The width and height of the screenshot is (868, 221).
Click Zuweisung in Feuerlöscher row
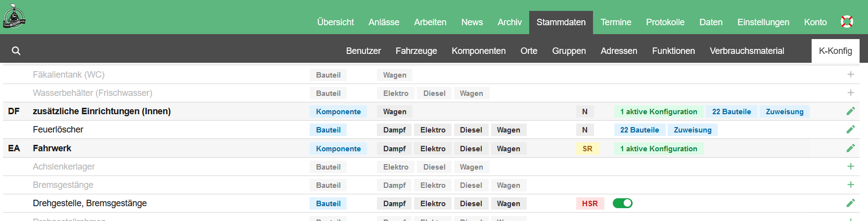(692, 130)
